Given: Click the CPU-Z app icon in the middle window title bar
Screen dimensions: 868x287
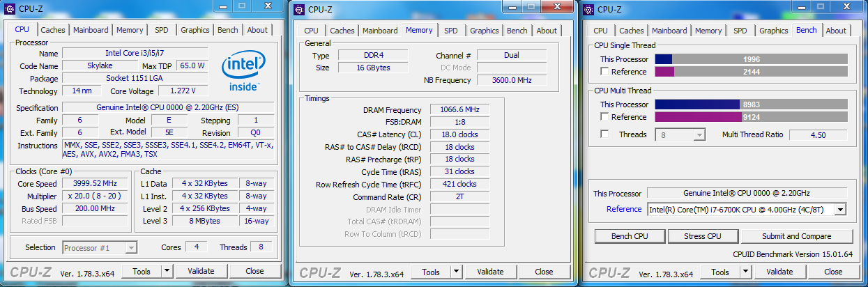Looking at the screenshot, I should tap(299, 9).
